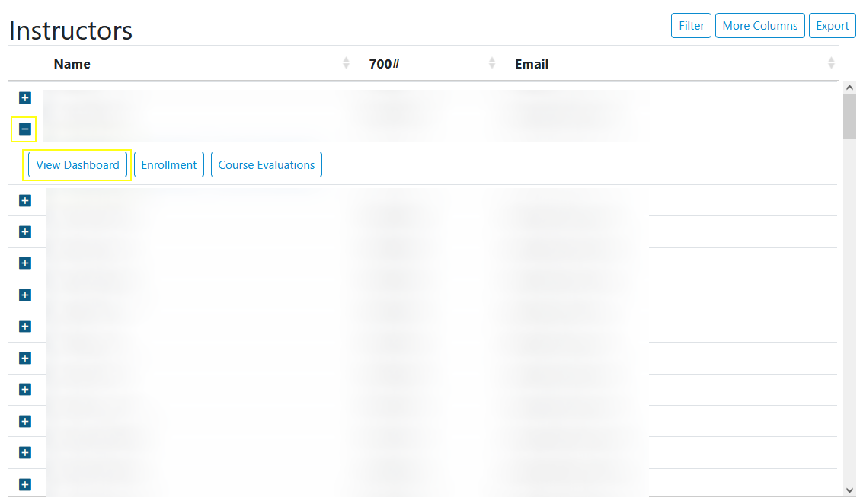Collapse the second instructor row
This screenshot has height=504, width=863.
click(x=25, y=129)
